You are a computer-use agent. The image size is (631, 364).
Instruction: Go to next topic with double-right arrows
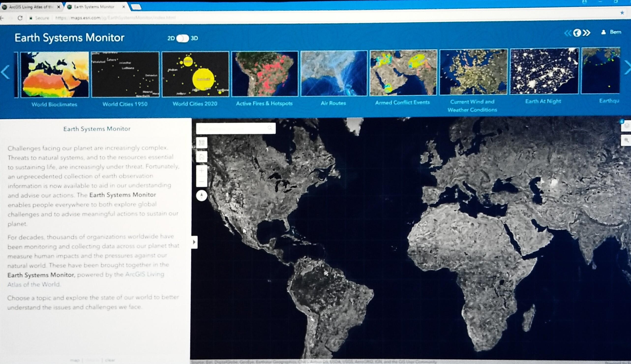click(x=586, y=33)
